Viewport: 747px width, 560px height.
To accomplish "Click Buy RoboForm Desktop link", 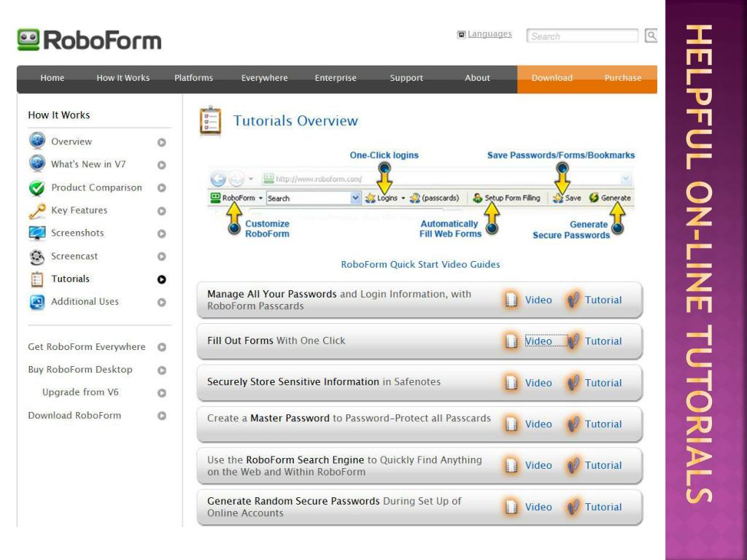I will (x=80, y=370).
